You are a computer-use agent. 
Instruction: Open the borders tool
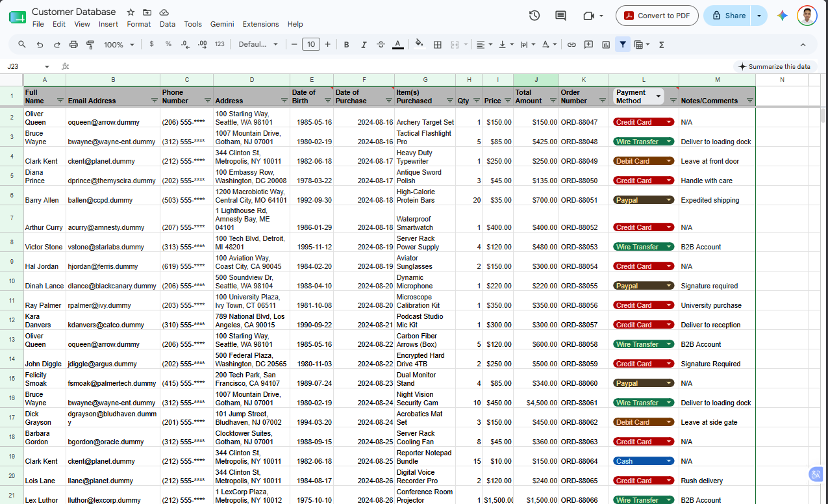[438, 44]
